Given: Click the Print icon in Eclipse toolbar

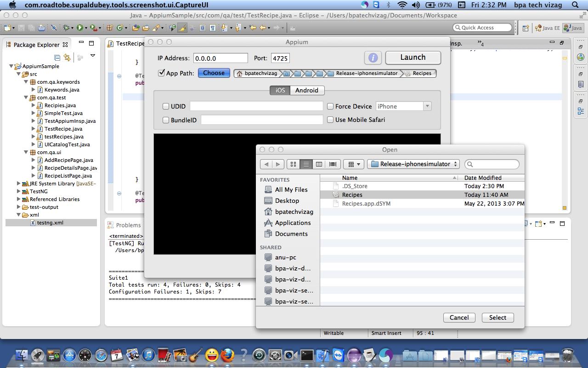Looking at the screenshot, I should point(41,28).
